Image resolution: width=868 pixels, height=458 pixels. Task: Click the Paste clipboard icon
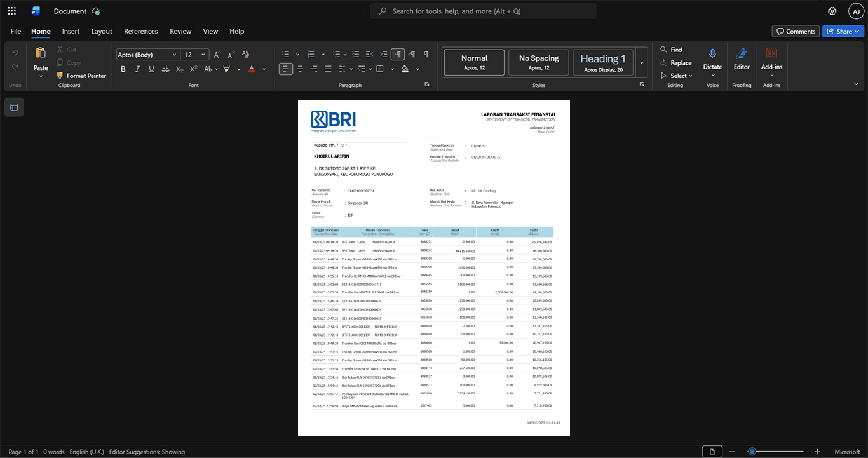[x=41, y=53]
